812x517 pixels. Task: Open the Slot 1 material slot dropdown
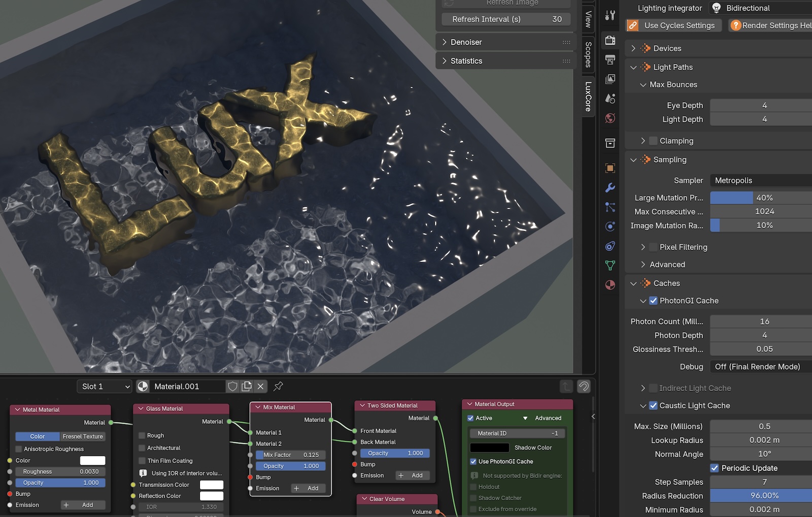tap(105, 386)
